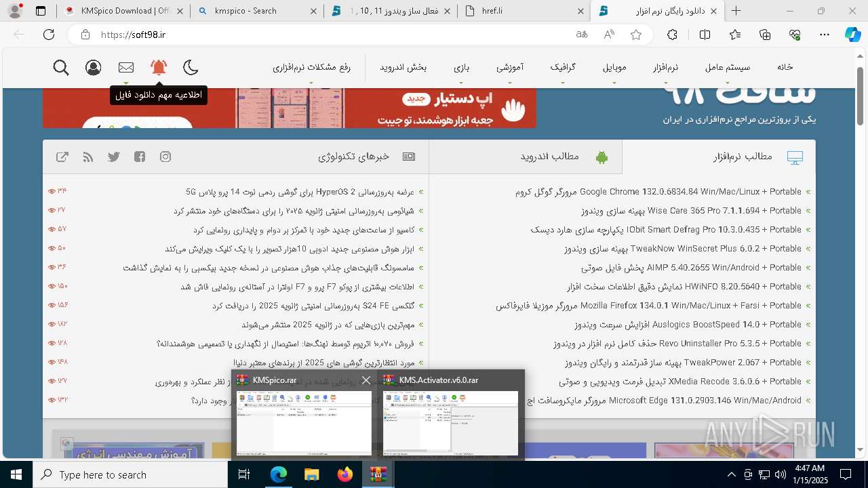868x488 pixels.
Task: Expand the نرم‌افزار menu
Action: [665, 66]
